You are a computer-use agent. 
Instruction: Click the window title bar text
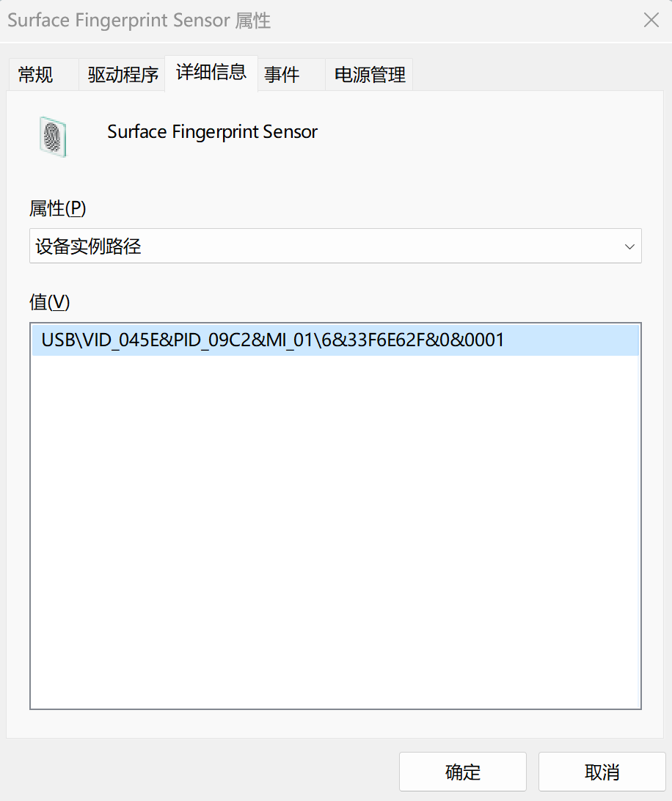[139, 21]
